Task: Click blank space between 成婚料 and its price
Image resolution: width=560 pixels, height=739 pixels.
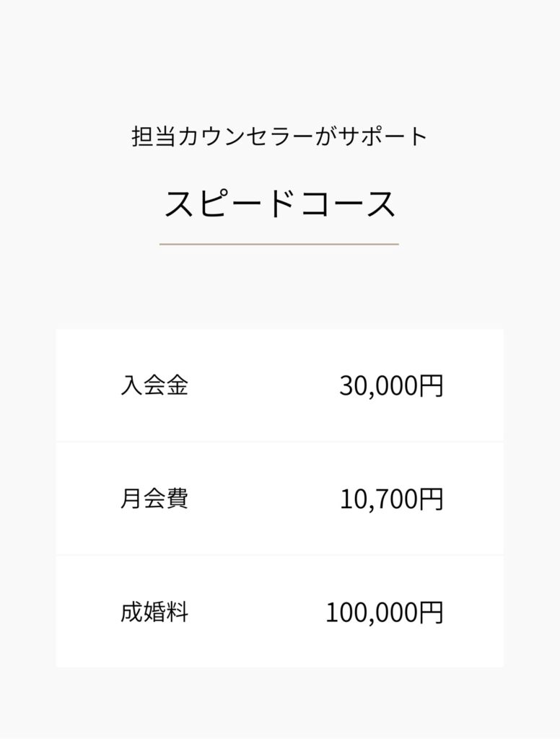Action: point(258,612)
